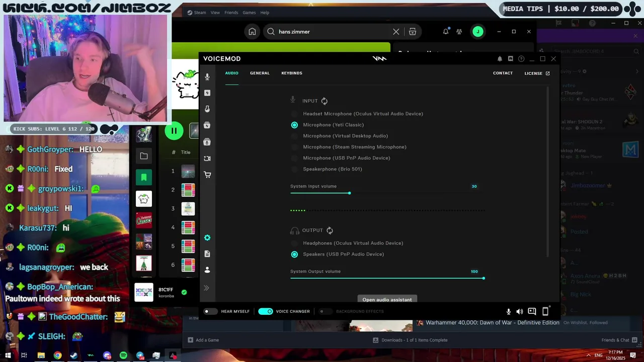The image size is (644, 362).
Task: Open Steam friends icon in the header
Action: pyautogui.click(x=459, y=32)
